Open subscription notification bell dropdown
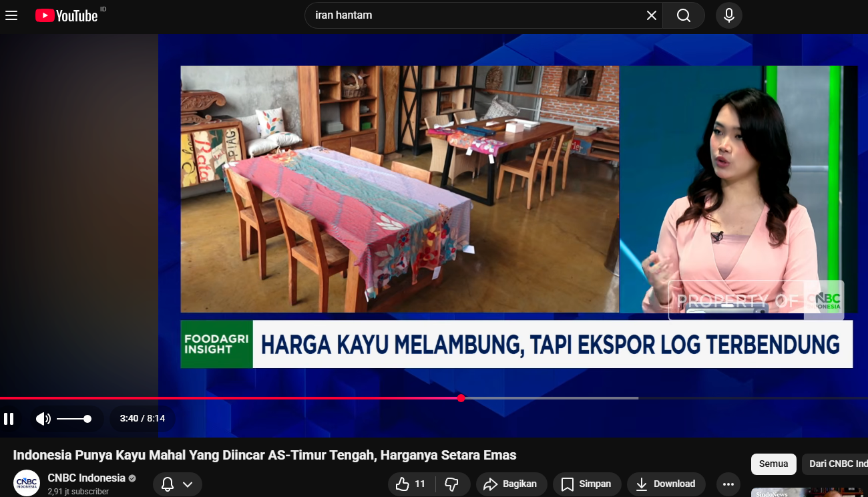 (178, 484)
